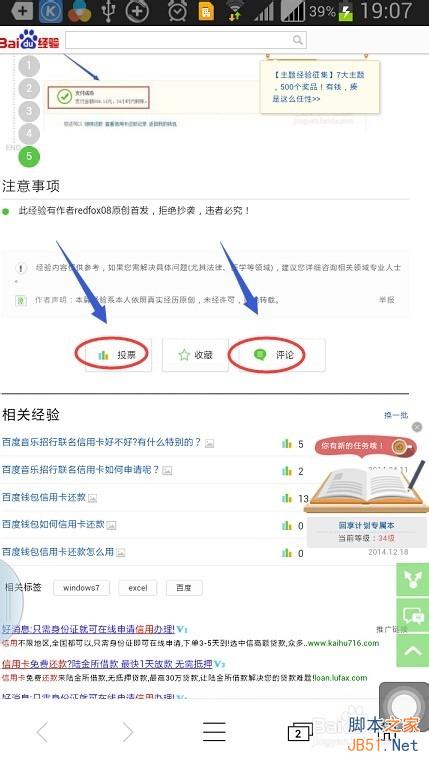Click the 收藏 favorite button
Viewport: 429px width, 759px height.
195,355
